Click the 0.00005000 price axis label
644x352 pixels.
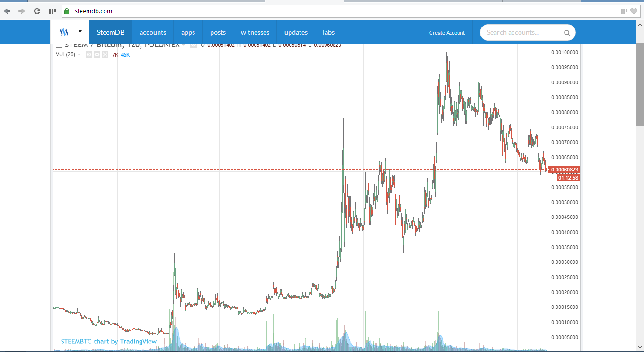565,337
